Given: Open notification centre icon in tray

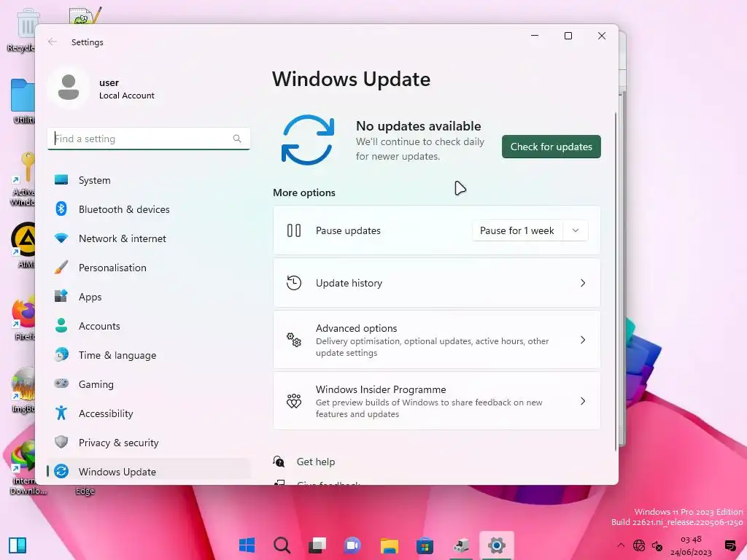Looking at the screenshot, I should pos(730,545).
